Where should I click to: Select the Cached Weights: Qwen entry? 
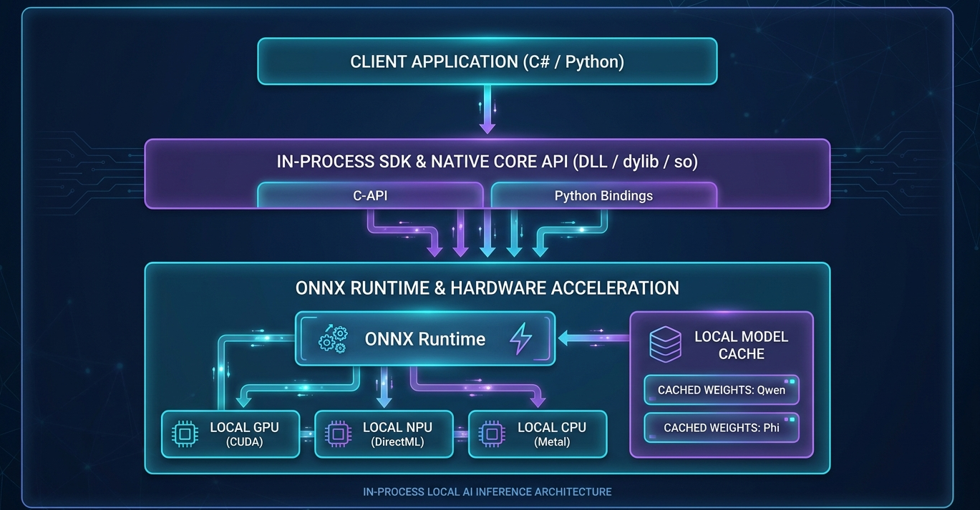pyautogui.click(x=721, y=390)
